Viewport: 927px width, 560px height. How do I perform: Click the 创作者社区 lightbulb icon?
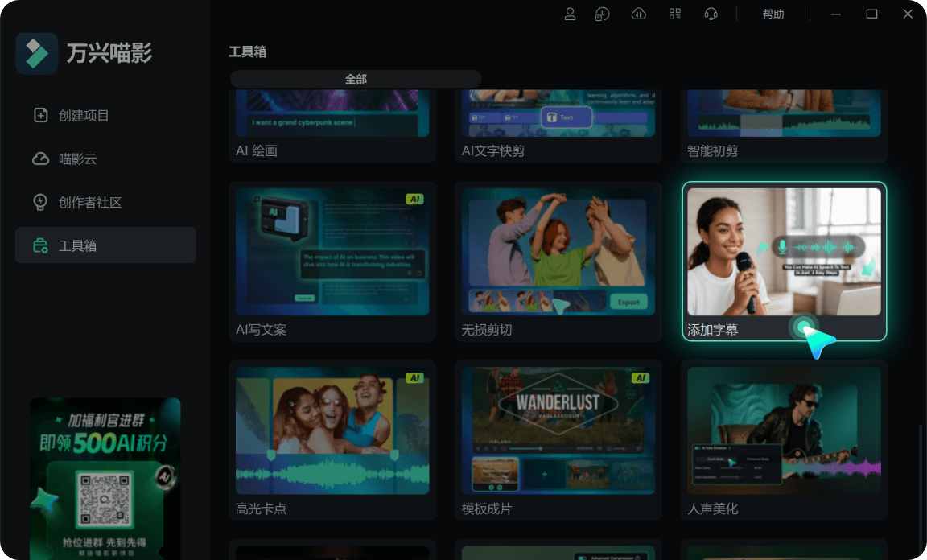click(40, 202)
